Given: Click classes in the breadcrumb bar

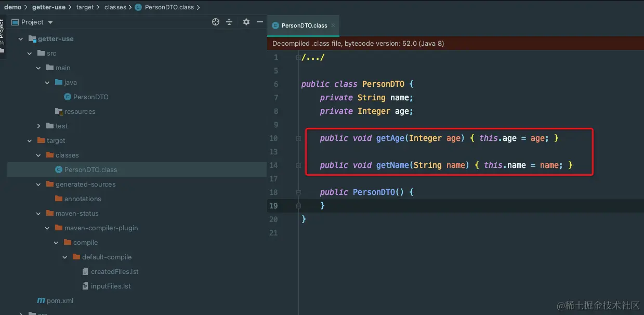Looking at the screenshot, I should (x=115, y=7).
